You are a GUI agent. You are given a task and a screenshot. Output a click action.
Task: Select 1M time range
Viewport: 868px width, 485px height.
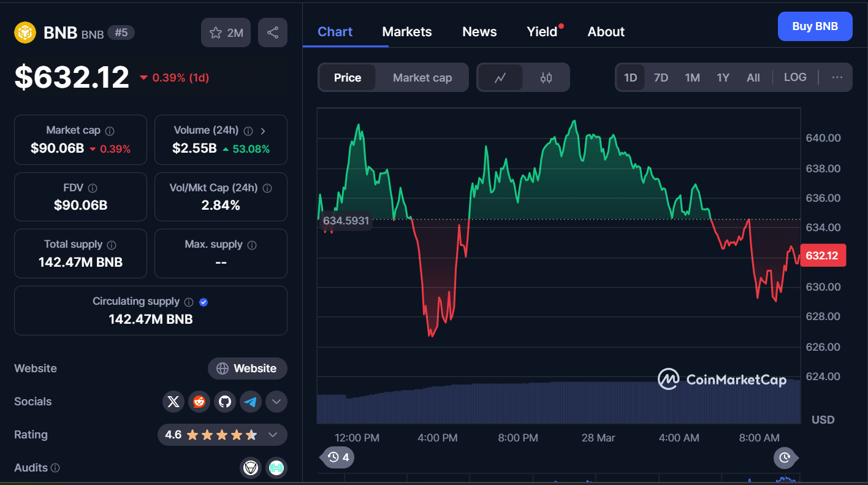click(692, 78)
